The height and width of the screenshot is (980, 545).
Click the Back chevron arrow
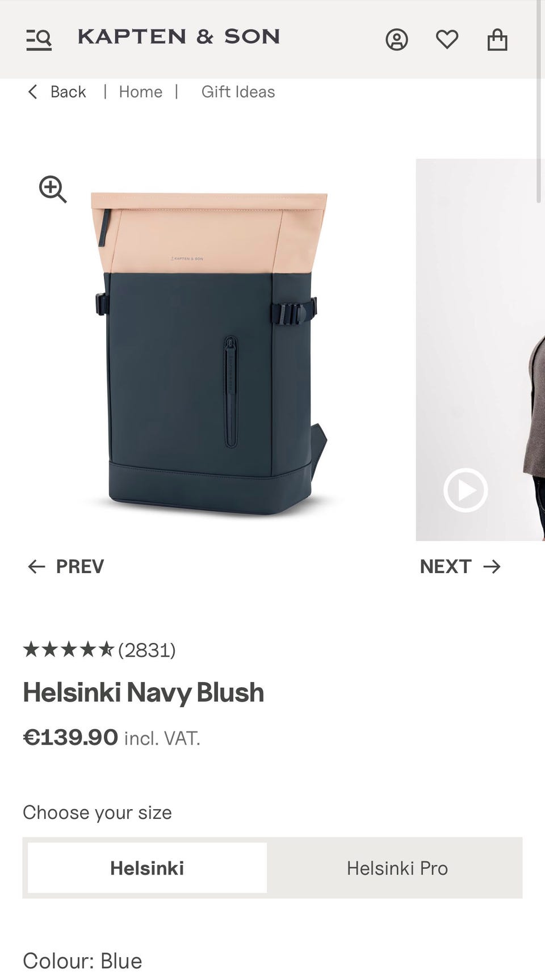pyautogui.click(x=33, y=92)
